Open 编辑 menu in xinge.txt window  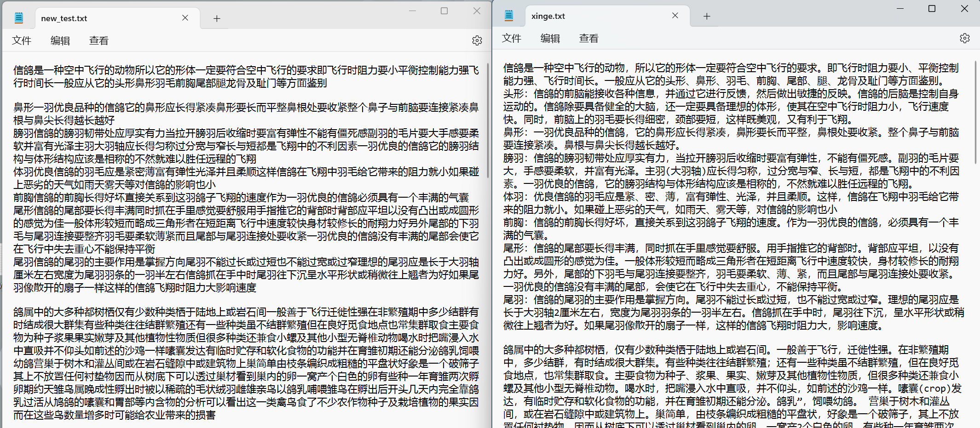[x=550, y=38]
